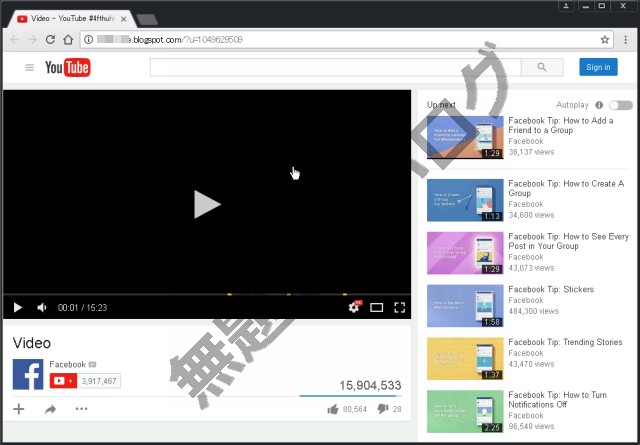Open thumbnail for How to Add a Friend to a Group
Viewport: 640px width, 445px height.
tap(465, 137)
